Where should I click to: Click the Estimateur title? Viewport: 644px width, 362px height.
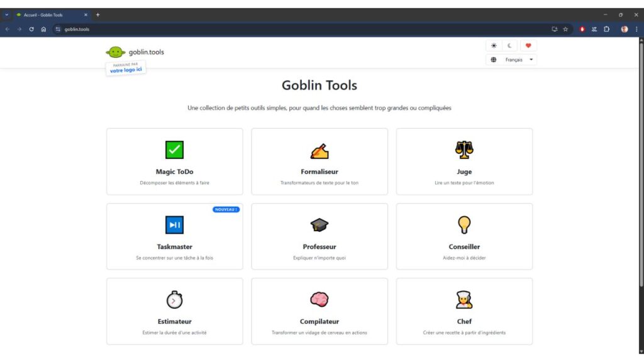[x=174, y=321]
